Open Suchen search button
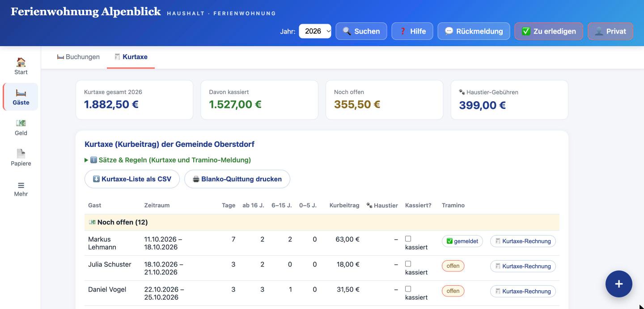The image size is (644, 309). pos(361,31)
